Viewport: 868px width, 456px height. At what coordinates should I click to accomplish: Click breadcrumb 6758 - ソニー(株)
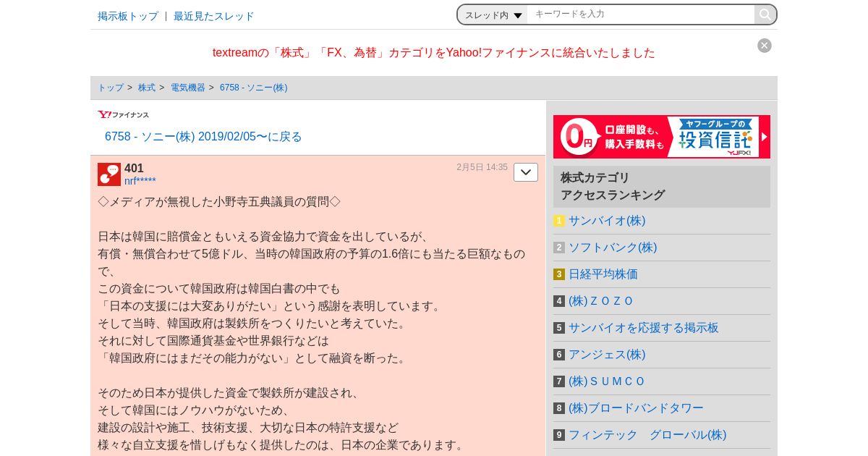[x=254, y=88]
